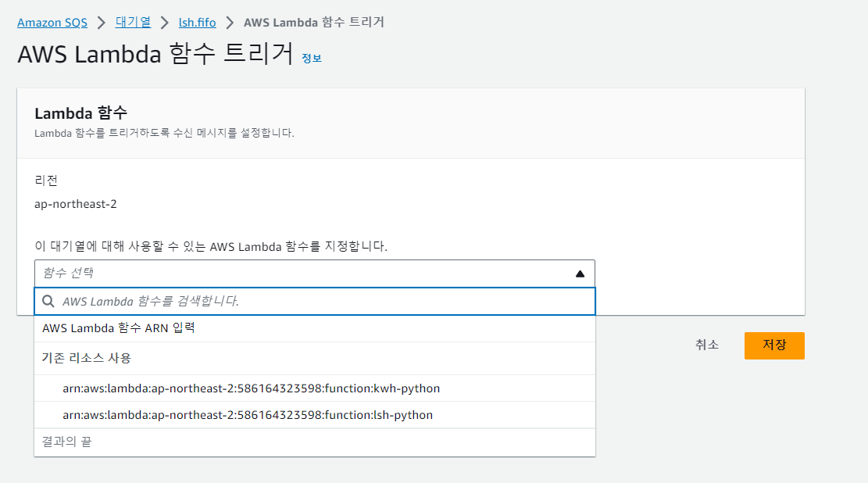Click the 취소 cancel button
868x483 pixels.
tap(707, 345)
